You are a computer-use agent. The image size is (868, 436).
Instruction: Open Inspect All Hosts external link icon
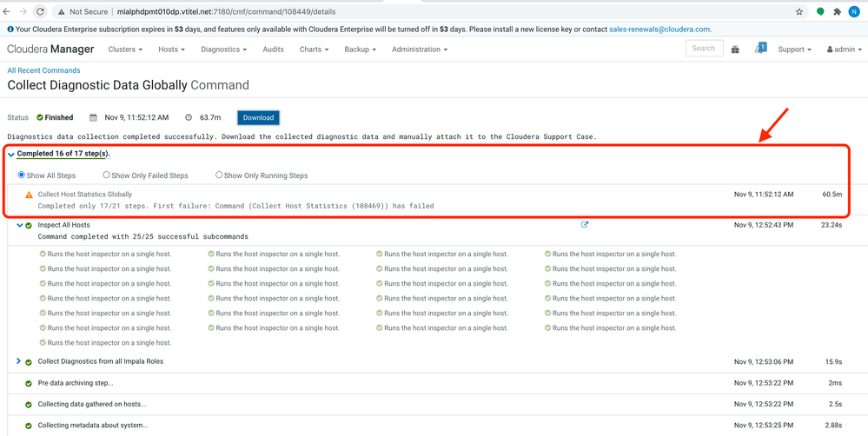point(585,225)
